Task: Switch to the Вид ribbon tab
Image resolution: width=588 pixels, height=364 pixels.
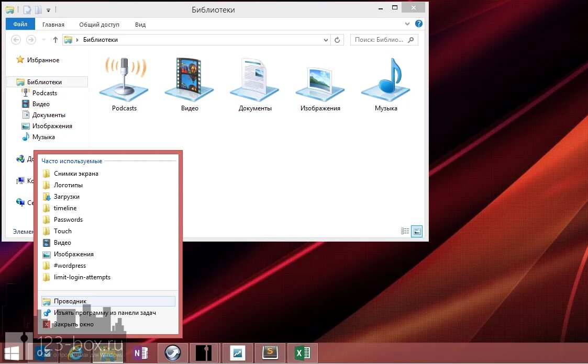Action: coord(139,24)
